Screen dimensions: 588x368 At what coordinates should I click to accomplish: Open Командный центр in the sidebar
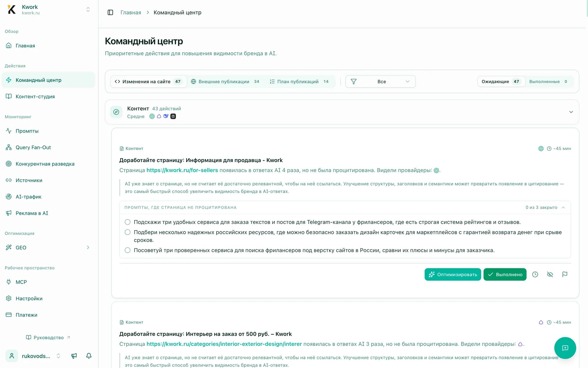[x=48, y=80]
